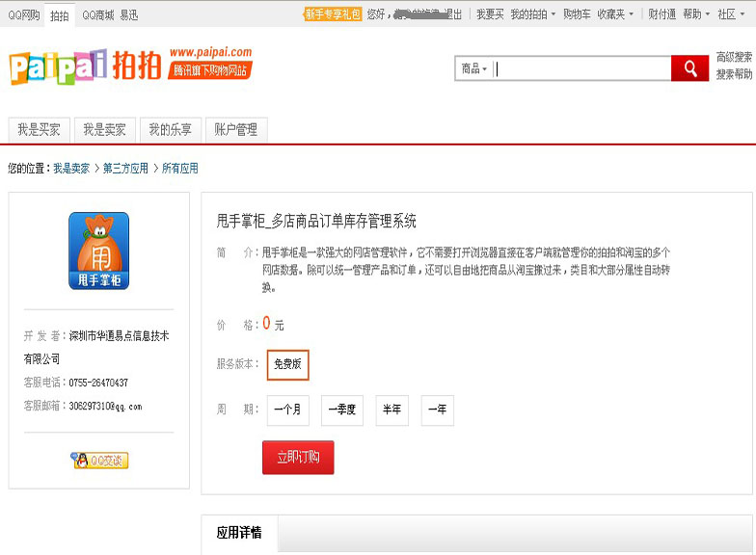Click the 第三方应用 breadcrumb link
Viewport: 756px width, 555px height.
[x=125, y=169]
